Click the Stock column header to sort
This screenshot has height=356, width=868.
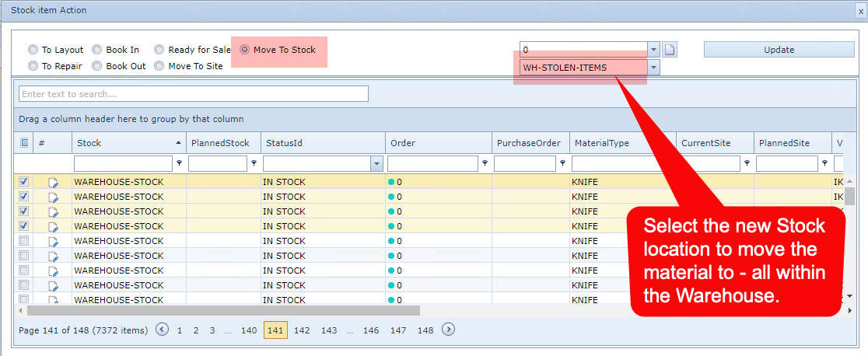pyautogui.click(x=89, y=143)
